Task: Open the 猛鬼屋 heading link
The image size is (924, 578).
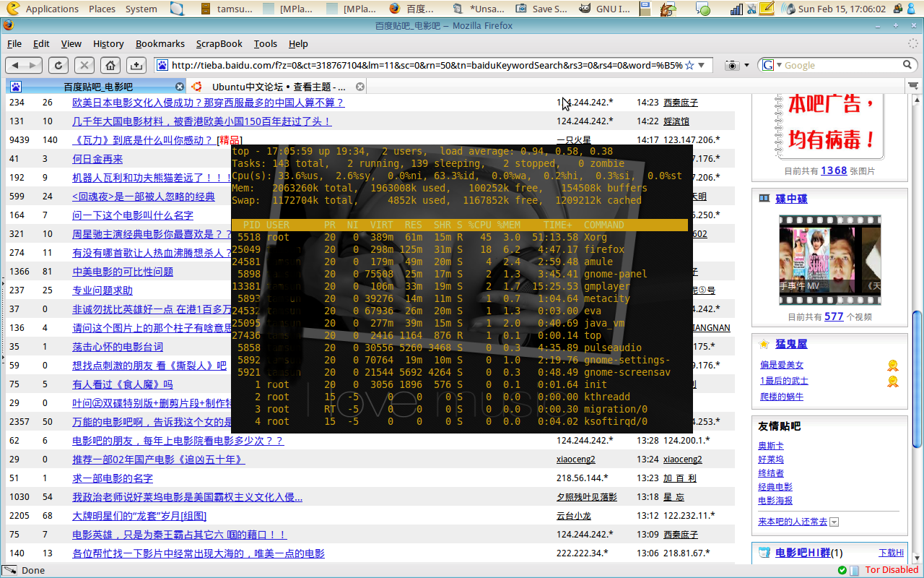Action: click(x=791, y=344)
